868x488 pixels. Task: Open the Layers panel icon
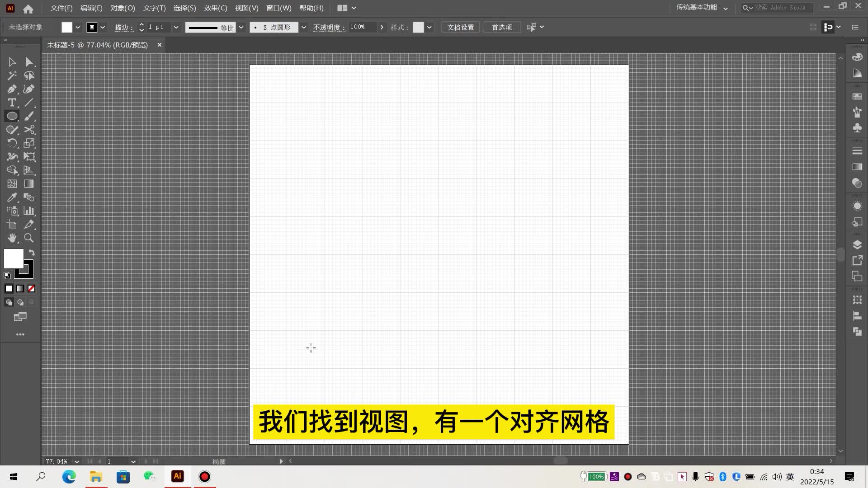pyautogui.click(x=857, y=244)
